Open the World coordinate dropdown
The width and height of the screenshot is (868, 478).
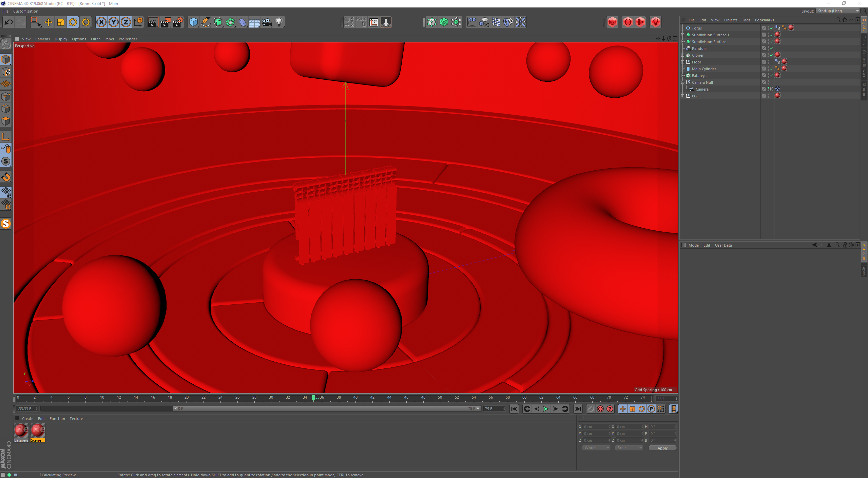[x=596, y=448]
